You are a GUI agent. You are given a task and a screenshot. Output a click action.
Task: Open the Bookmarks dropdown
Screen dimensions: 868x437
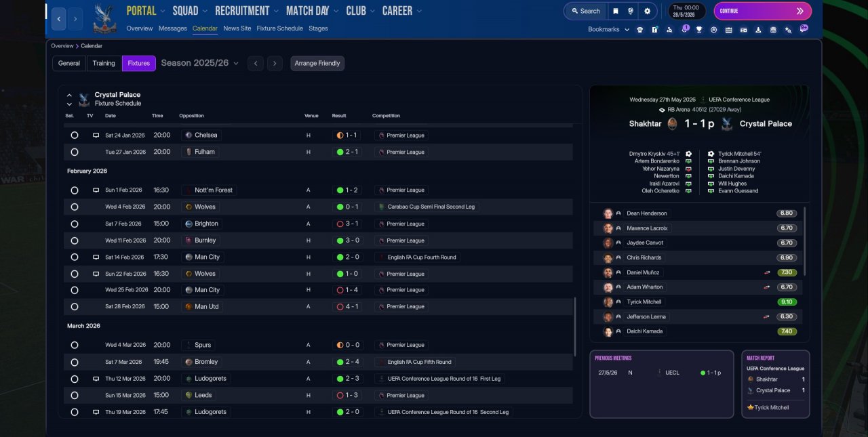608,30
